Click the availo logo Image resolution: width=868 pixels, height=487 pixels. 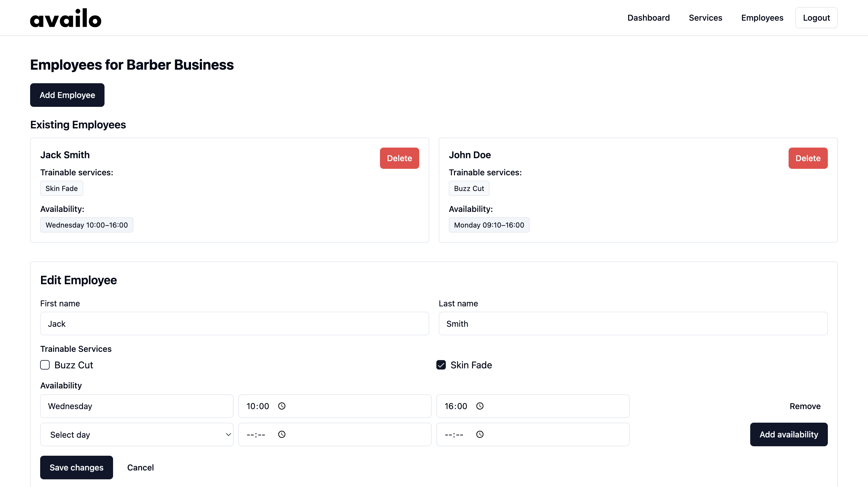65,18
